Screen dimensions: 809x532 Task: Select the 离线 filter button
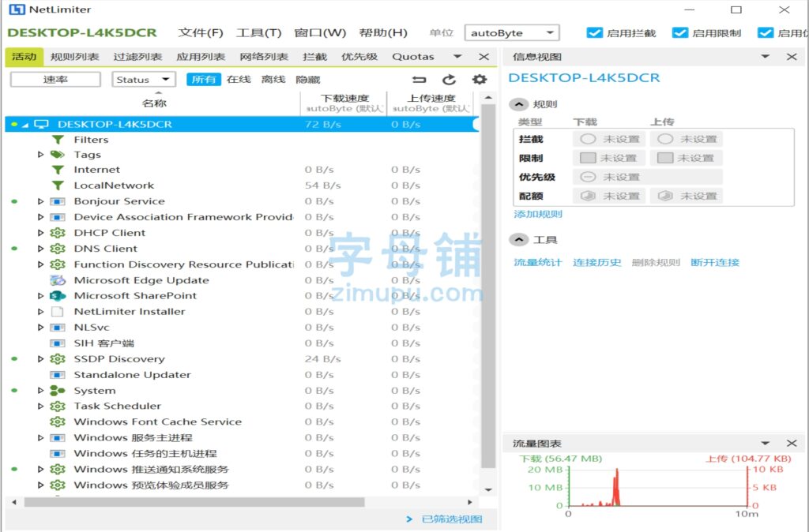point(273,80)
